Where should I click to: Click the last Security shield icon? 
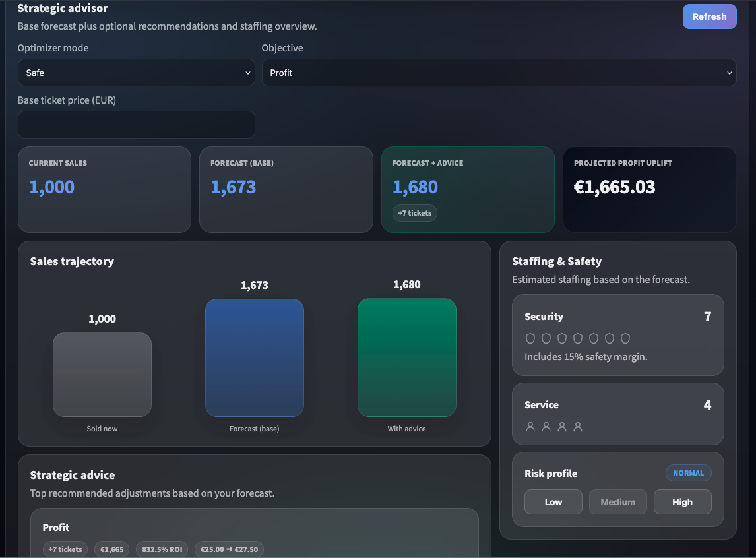(x=625, y=338)
